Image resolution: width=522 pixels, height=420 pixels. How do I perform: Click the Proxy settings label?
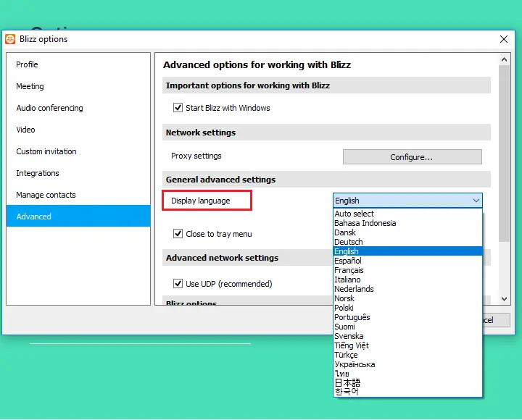coord(196,156)
